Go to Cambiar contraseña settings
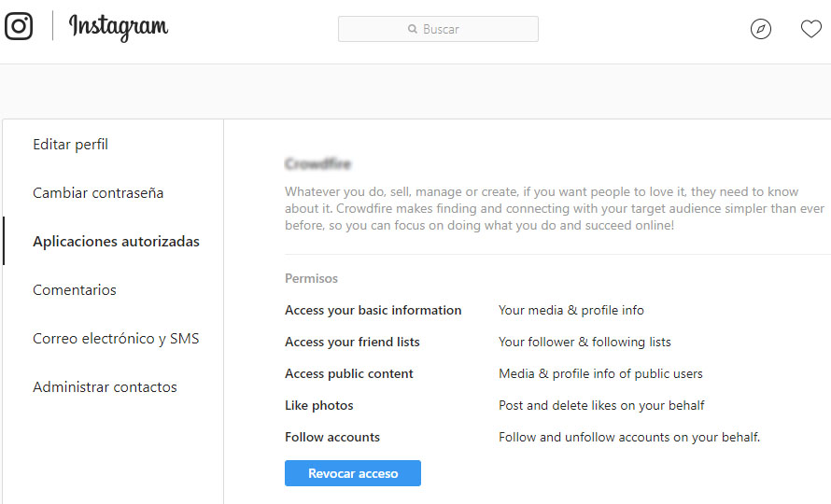This screenshot has width=831, height=504. 98,193
